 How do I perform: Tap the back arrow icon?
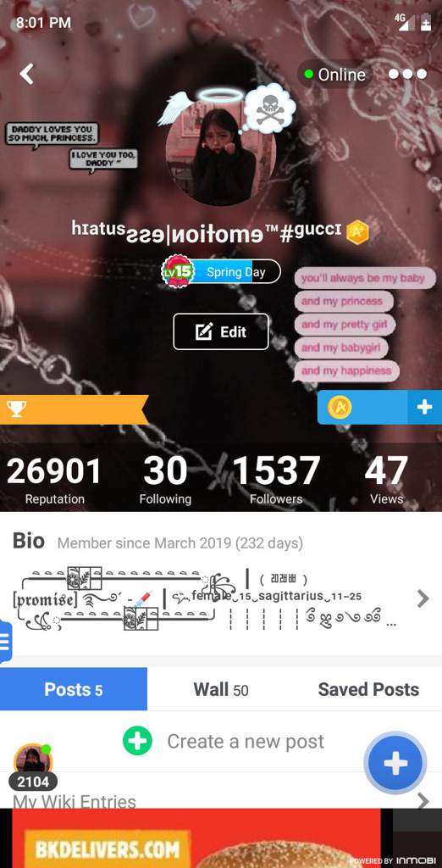(x=26, y=74)
